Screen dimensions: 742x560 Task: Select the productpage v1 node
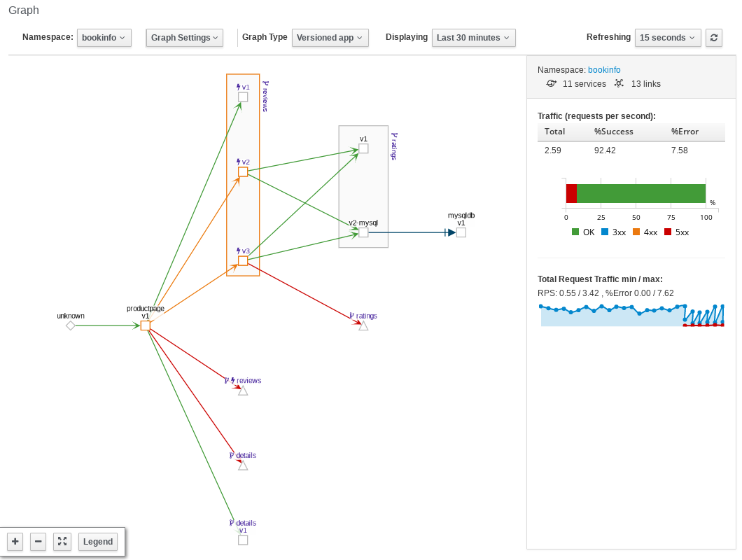[146, 325]
